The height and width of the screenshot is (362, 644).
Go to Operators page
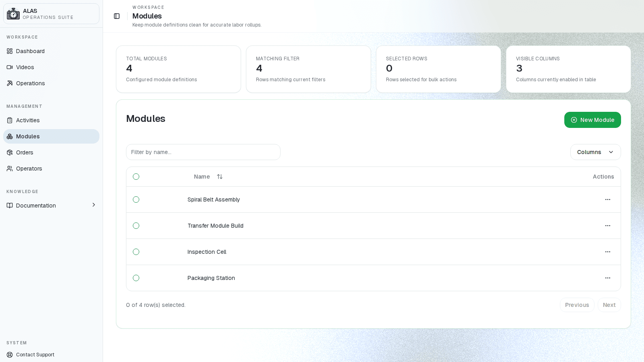pyautogui.click(x=51, y=169)
